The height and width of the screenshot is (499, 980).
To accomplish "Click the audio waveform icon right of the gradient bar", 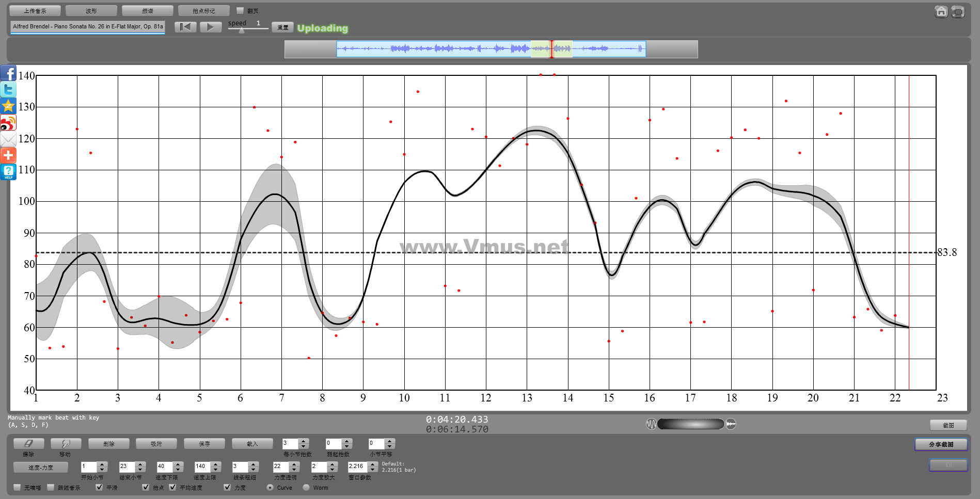I will 731,424.
